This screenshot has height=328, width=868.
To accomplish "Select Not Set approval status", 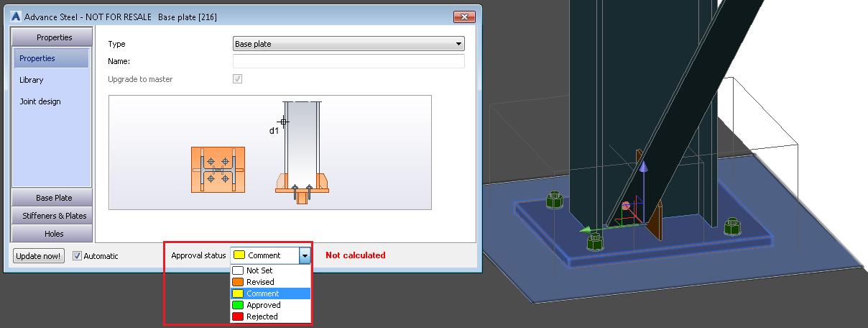I will point(271,270).
